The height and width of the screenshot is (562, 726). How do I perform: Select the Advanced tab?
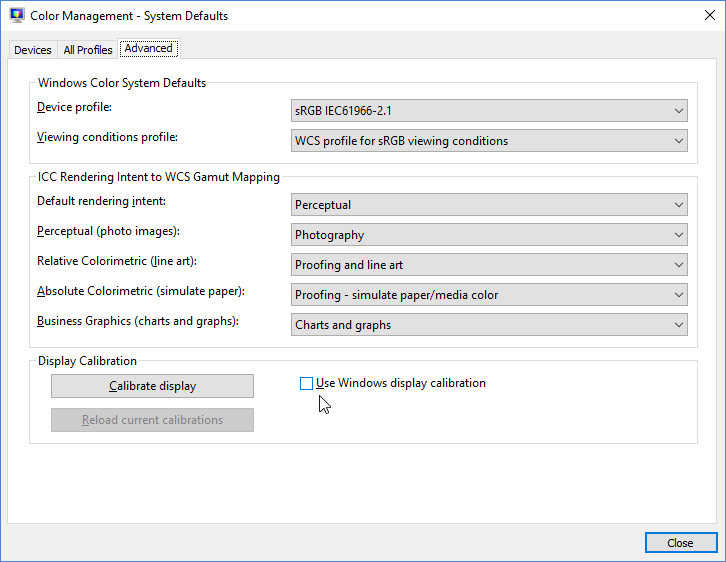148,48
